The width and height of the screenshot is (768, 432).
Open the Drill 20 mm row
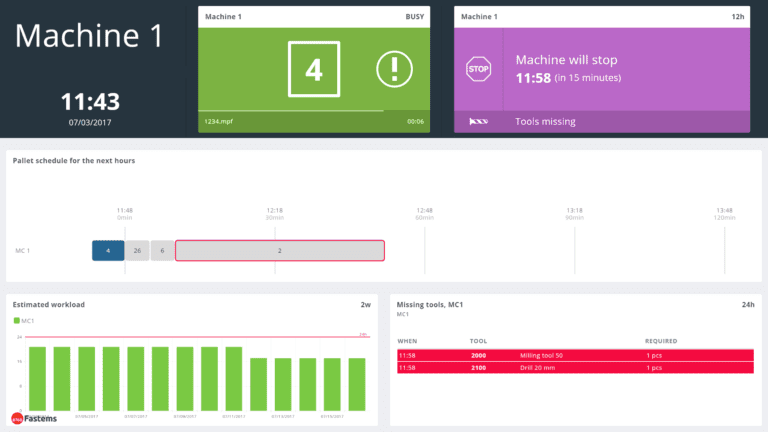coord(575,368)
